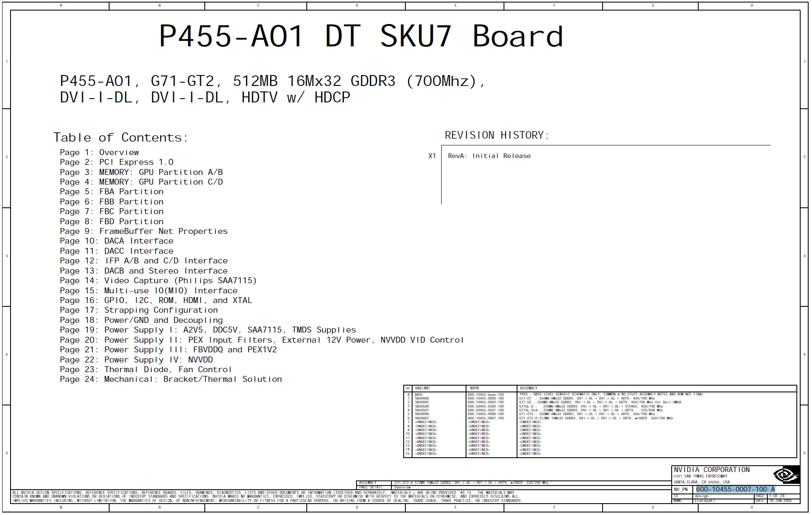Click the '30-JUN-2006' date value

point(780,501)
